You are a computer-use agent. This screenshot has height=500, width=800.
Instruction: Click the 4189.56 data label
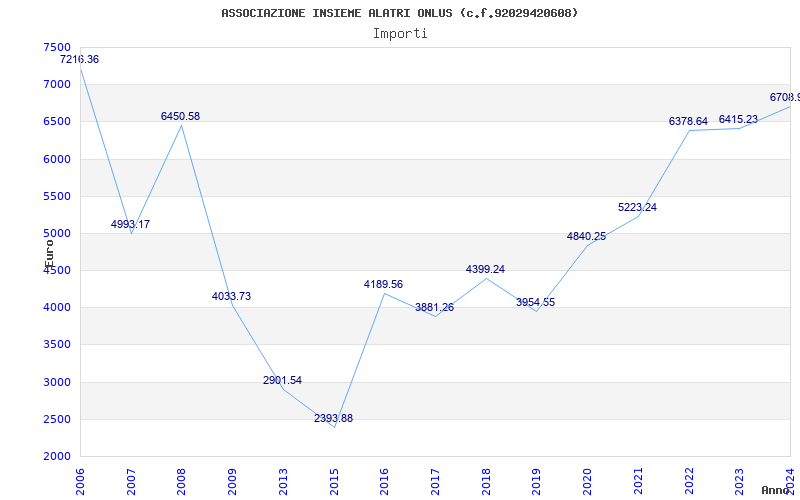pyautogui.click(x=384, y=285)
